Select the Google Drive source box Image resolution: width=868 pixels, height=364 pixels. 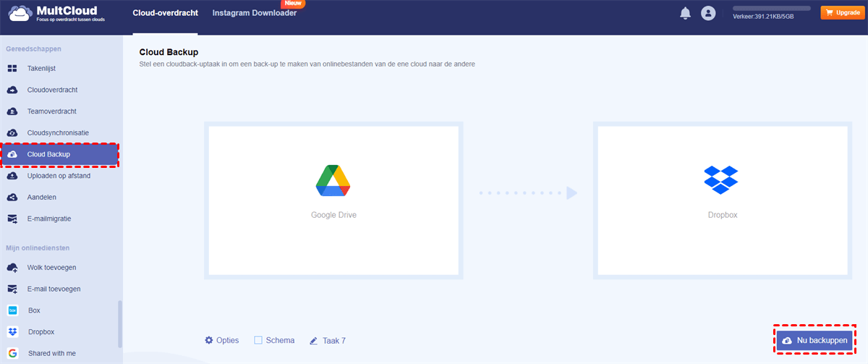333,201
